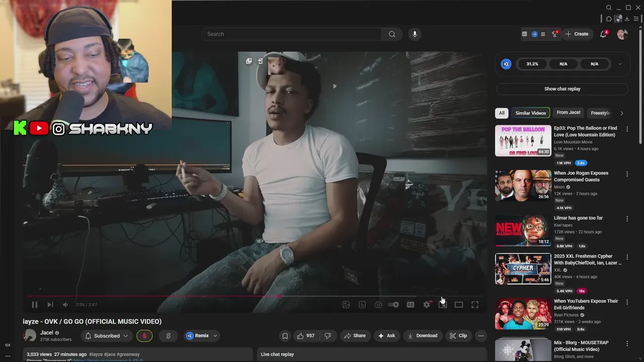Image resolution: width=644 pixels, height=362 pixels.
Task: Open 2025 XXL Freshman Cypher thumbnail
Action: [x=523, y=268]
